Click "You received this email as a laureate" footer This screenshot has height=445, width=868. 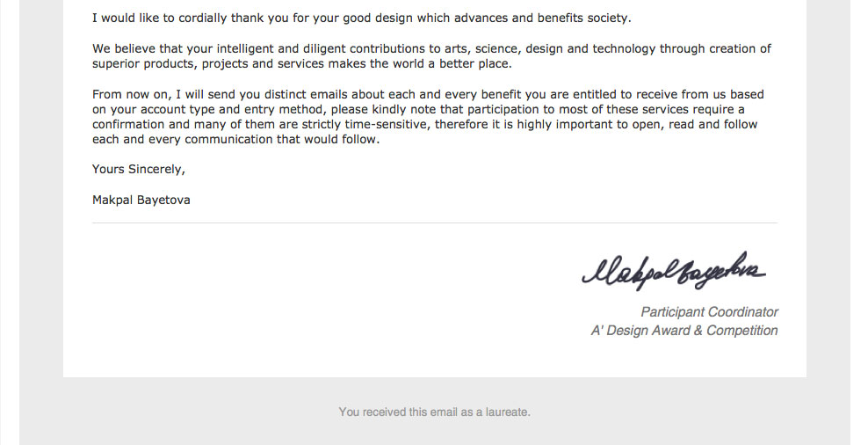(434, 412)
